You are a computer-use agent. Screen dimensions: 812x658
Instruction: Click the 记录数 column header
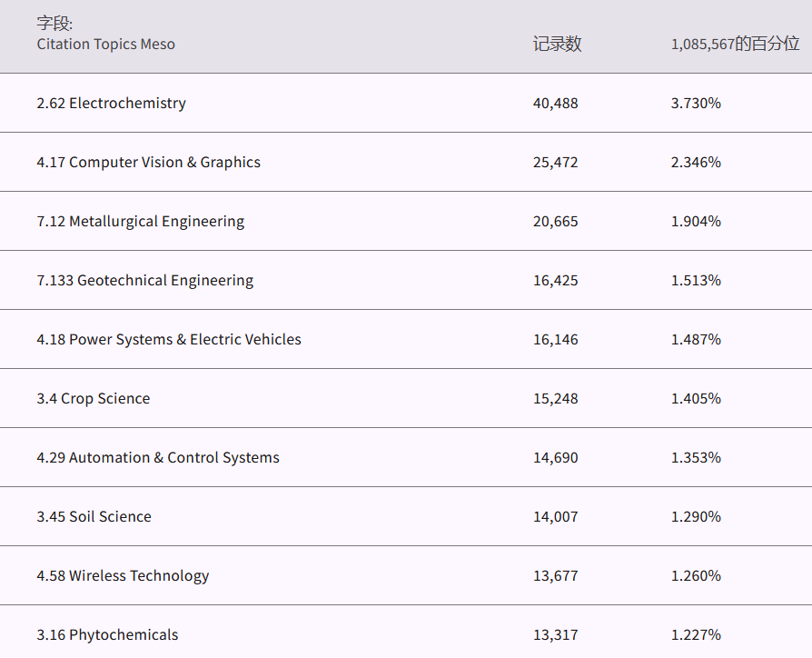tap(557, 44)
